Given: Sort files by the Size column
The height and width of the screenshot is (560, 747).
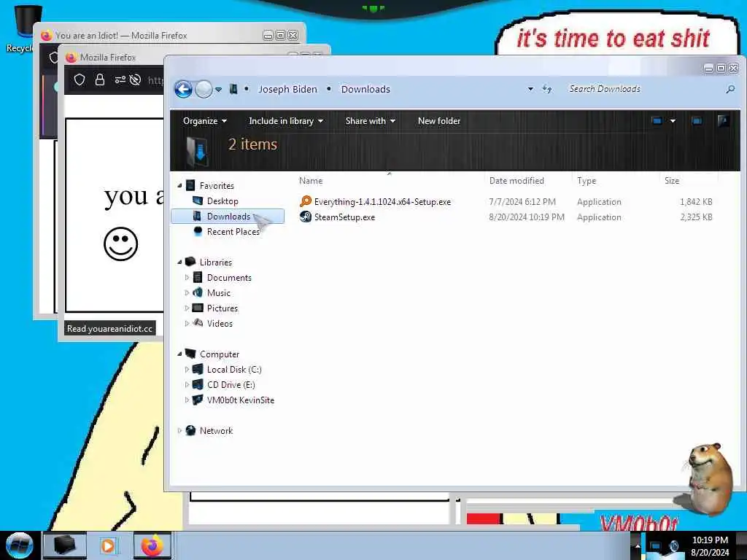Looking at the screenshot, I should (672, 181).
